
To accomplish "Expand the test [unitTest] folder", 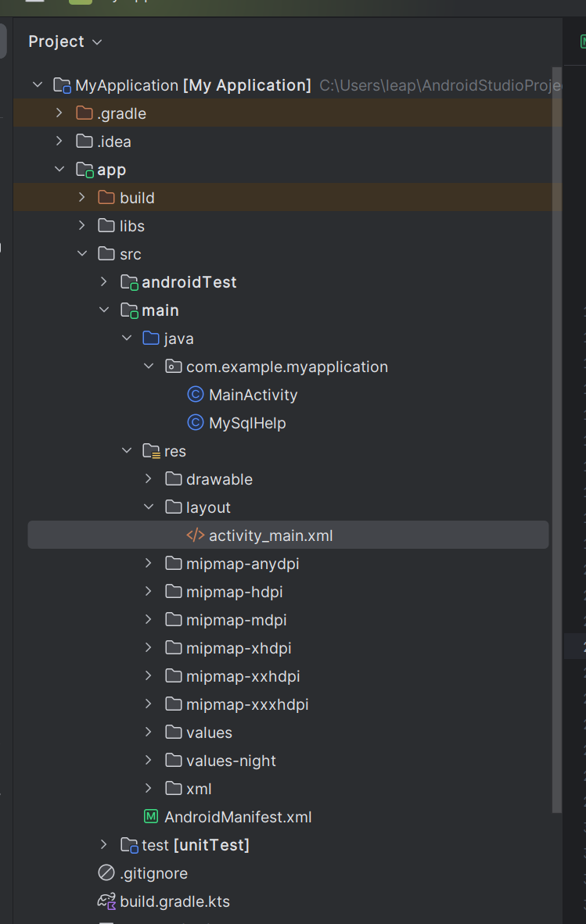I will coord(103,845).
